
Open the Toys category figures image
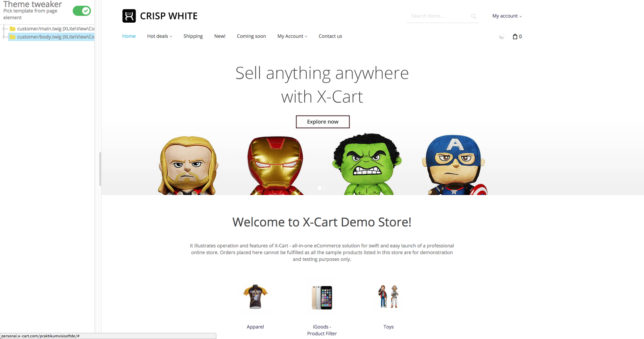point(388,296)
